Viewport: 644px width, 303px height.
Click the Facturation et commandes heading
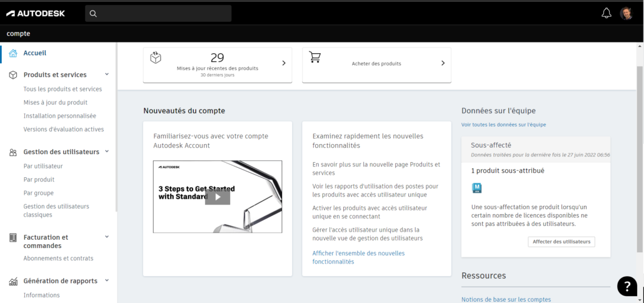(46, 241)
